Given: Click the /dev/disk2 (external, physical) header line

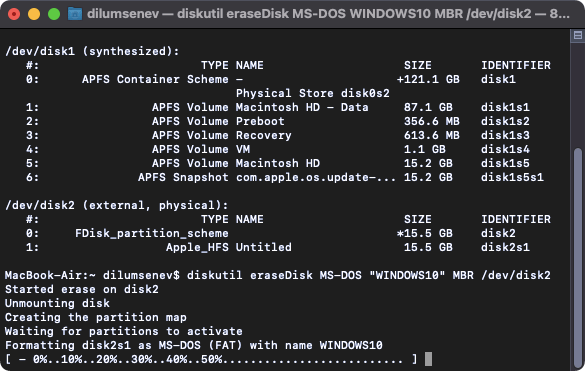Looking at the screenshot, I should [x=116, y=206].
